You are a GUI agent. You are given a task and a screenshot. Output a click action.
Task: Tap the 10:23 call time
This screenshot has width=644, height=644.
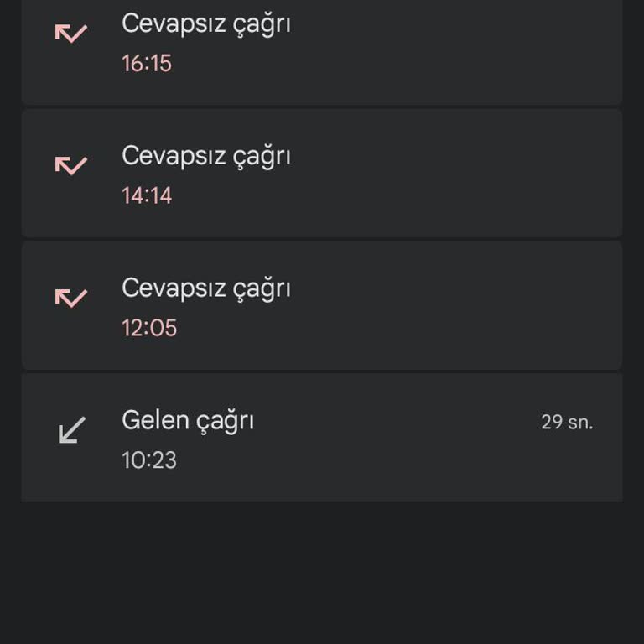149,460
